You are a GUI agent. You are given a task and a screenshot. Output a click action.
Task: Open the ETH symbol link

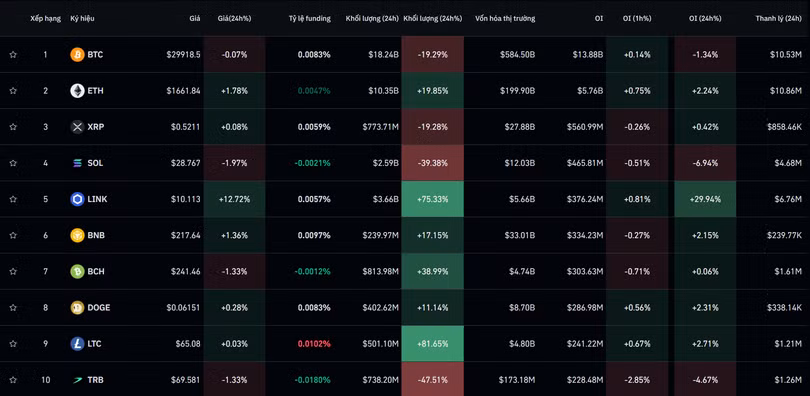pyautogui.click(x=95, y=91)
